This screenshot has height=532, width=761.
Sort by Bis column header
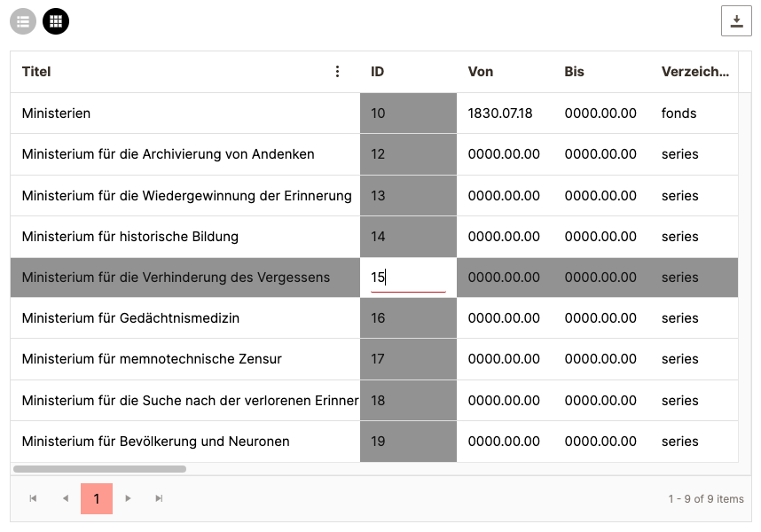tap(575, 72)
